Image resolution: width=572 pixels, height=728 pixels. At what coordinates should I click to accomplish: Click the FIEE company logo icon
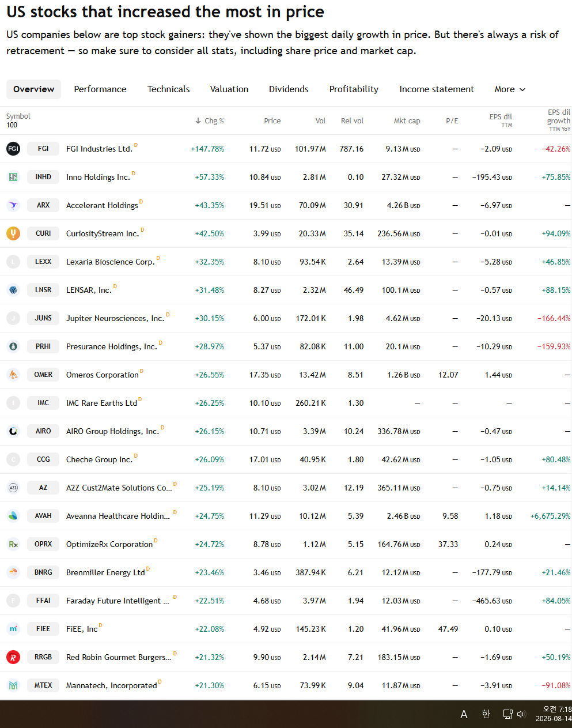(x=13, y=629)
